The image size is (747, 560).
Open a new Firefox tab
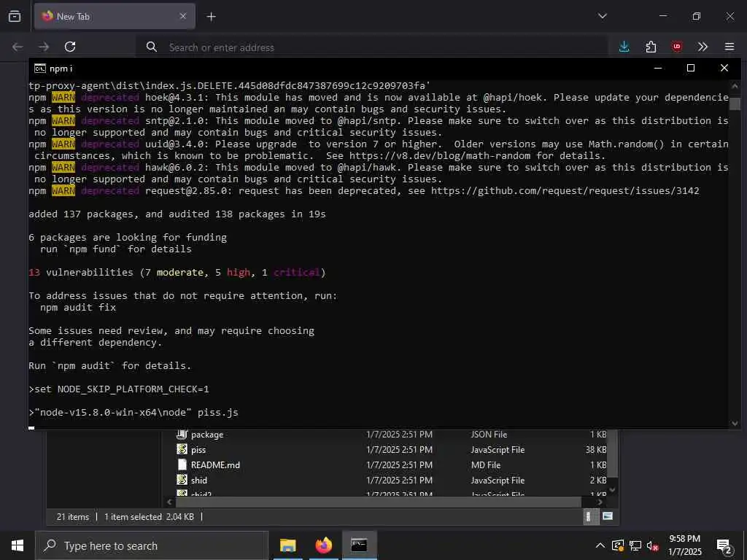(x=211, y=17)
